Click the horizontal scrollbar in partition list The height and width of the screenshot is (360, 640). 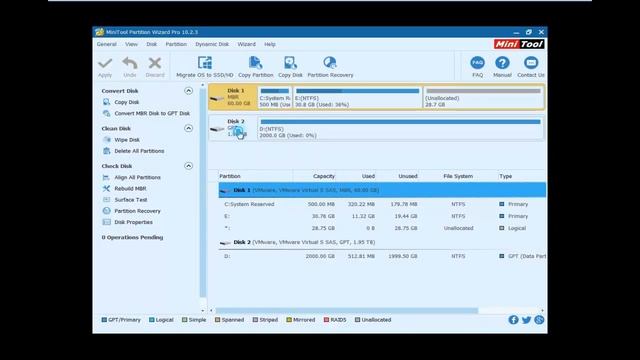pyautogui.click(x=347, y=311)
